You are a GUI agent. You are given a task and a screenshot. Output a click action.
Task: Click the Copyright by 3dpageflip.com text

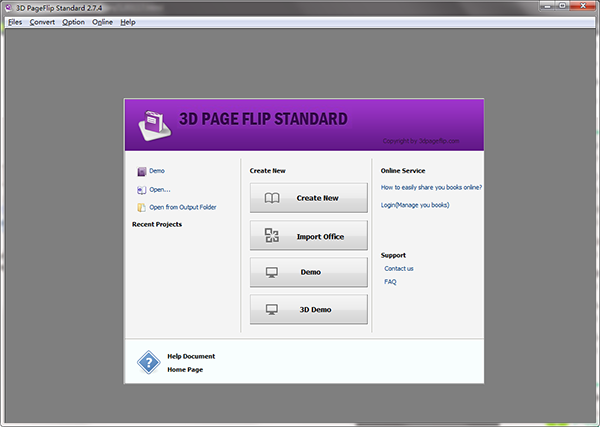coord(421,141)
